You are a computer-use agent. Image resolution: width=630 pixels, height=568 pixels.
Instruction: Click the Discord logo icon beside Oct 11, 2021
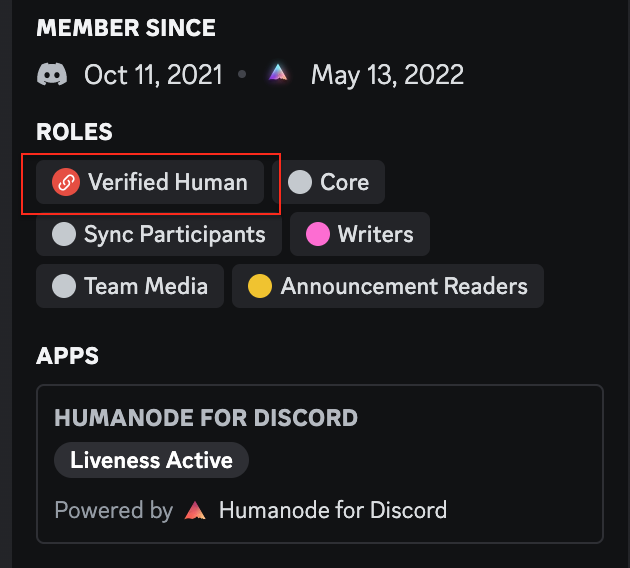coord(52,74)
